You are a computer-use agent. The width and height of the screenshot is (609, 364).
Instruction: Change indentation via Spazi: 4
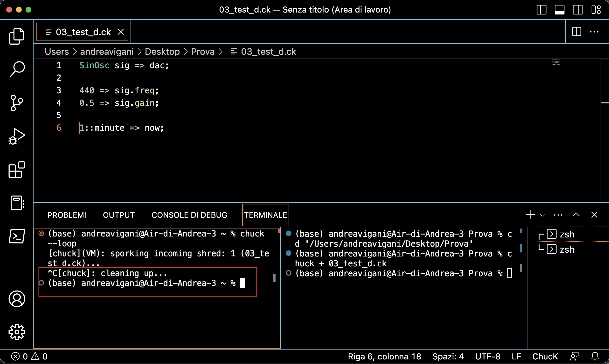[x=448, y=356]
